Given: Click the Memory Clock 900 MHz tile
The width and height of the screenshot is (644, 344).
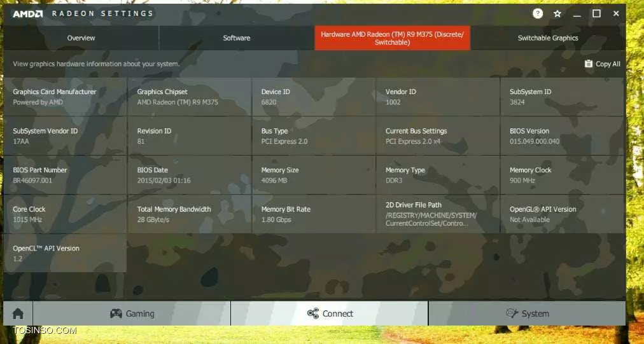Looking at the screenshot, I should 563,175.
